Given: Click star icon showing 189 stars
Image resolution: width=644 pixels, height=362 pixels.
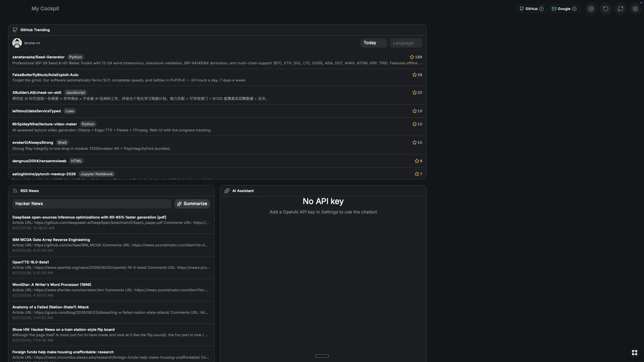Looking at the screenshot, I should (x=412, y=57).
